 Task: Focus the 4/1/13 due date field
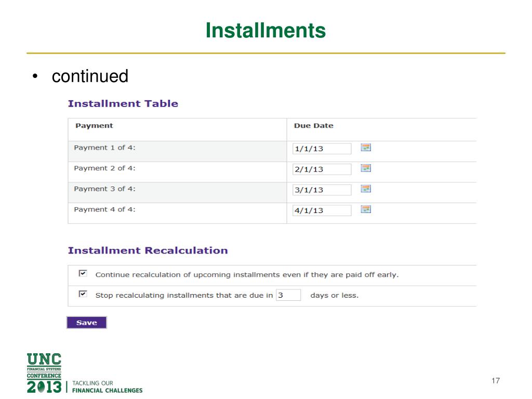coord(322,210)
